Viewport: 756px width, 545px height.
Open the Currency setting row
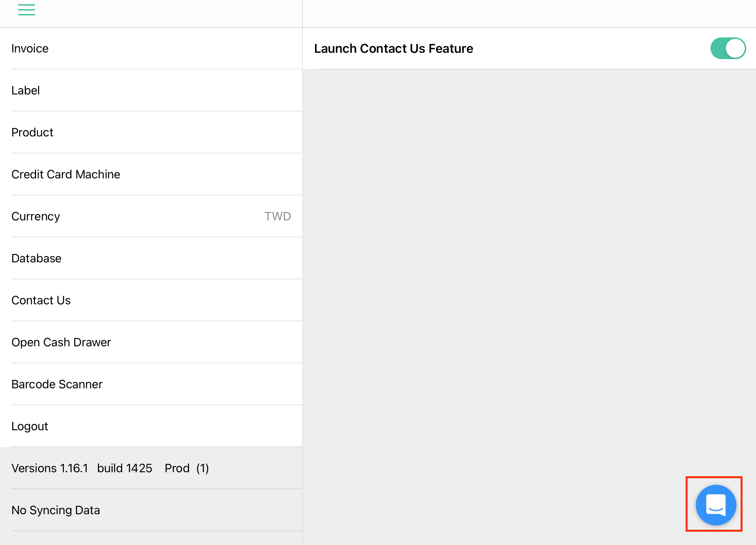pyautogui.click(x=151, y=216)
